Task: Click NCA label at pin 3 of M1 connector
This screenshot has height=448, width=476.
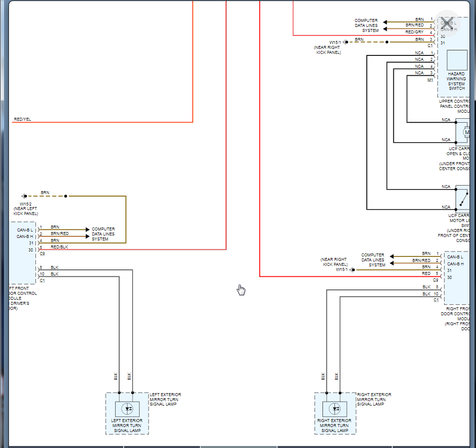Action: pos(419,73)
